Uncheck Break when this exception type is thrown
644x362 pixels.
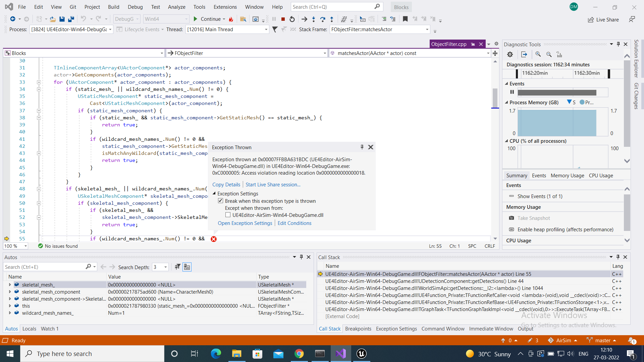[x=221, y=200]
